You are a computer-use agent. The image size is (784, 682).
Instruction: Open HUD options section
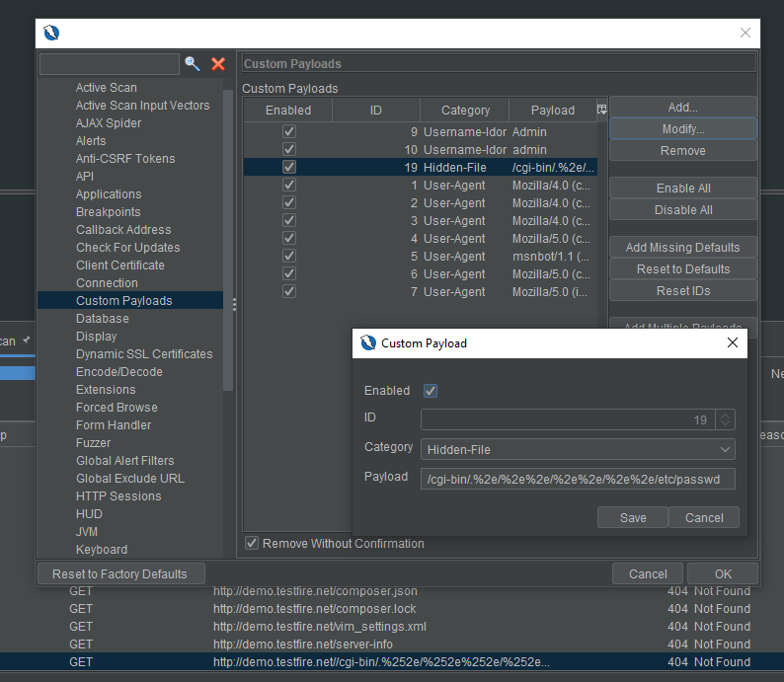tap(89, 513)
